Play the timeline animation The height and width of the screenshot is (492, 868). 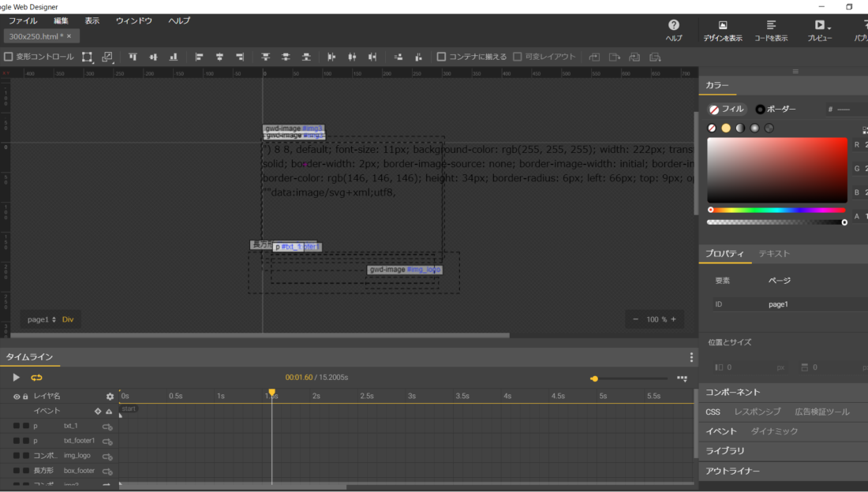(16, 378)
